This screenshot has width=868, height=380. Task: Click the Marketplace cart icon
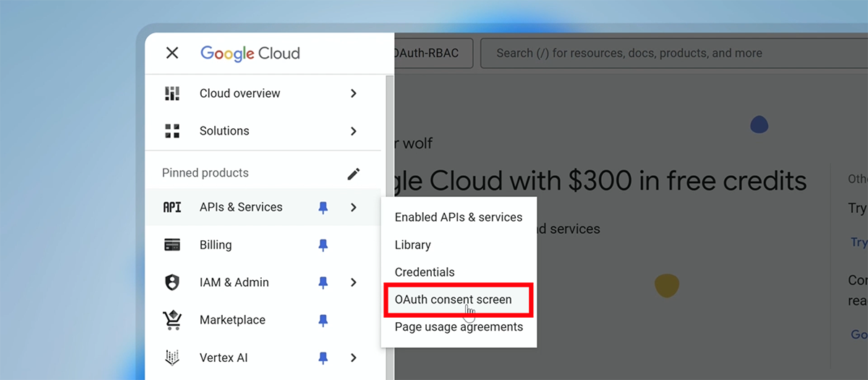[x=172, y=320]
